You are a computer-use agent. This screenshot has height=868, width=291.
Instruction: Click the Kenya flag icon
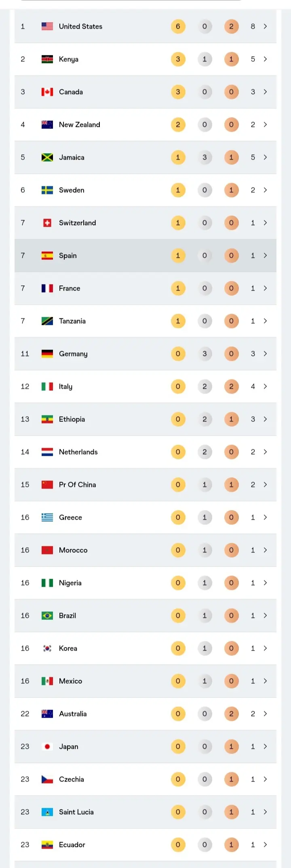pyautogui.click(x=47, y=59)
